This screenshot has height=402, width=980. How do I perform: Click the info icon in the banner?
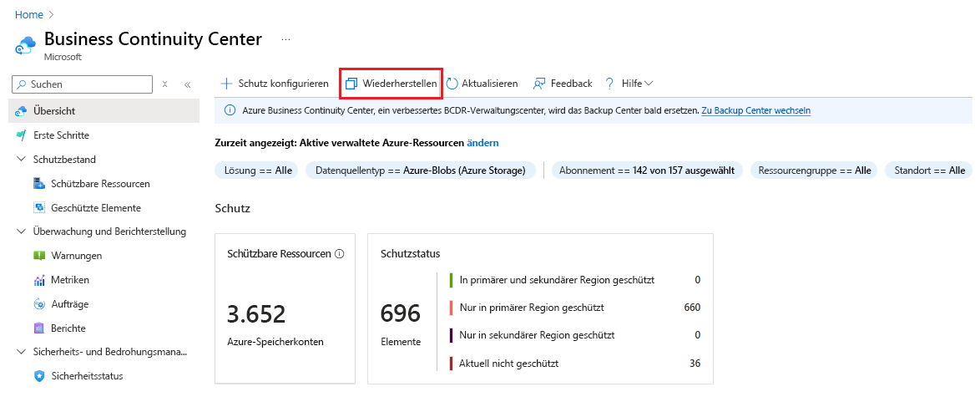coord(230,110)
